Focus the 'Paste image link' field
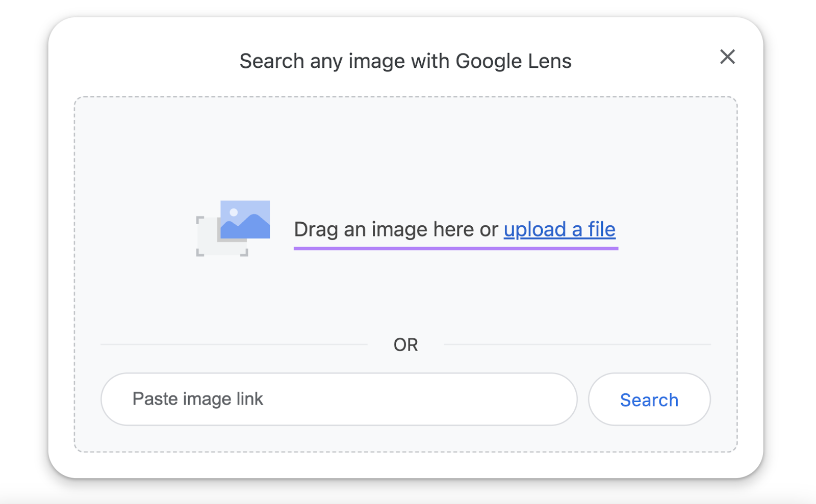Viewport: 816px width, 504px height. (339, 399)
